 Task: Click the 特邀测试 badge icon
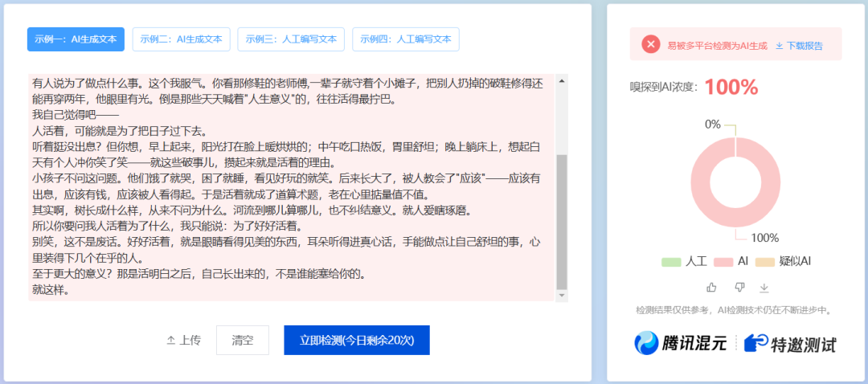pyautogui.click(x=755, y=343)
